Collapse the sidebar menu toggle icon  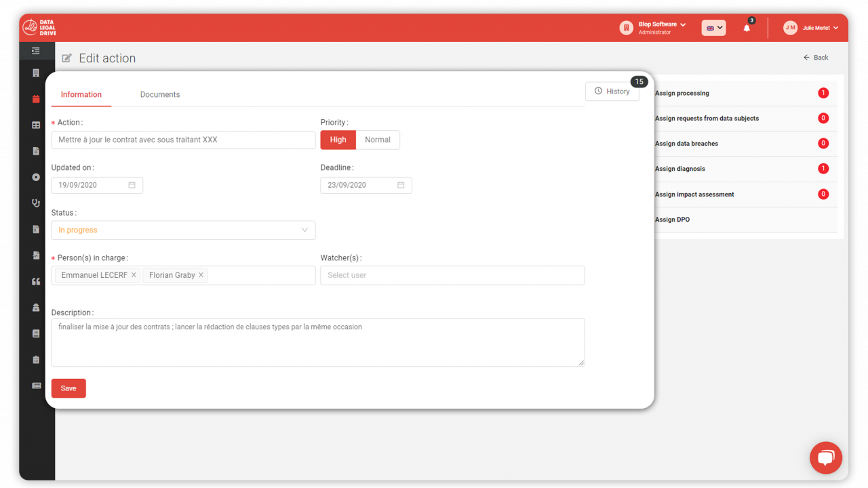click(36, 51)
